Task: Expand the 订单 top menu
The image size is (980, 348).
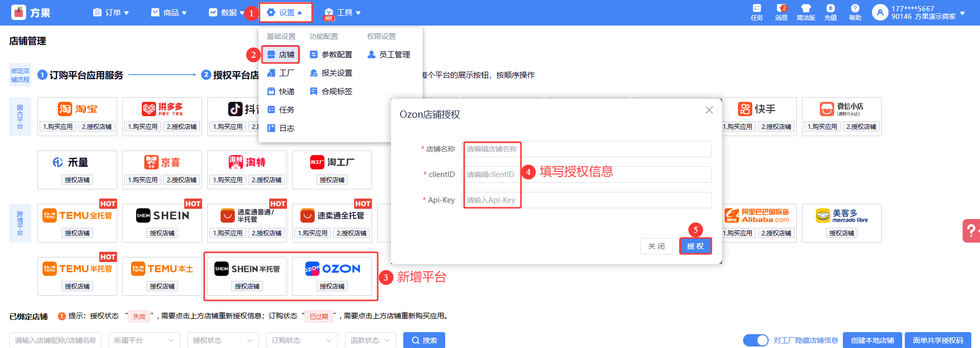Action: coord(111,12)
